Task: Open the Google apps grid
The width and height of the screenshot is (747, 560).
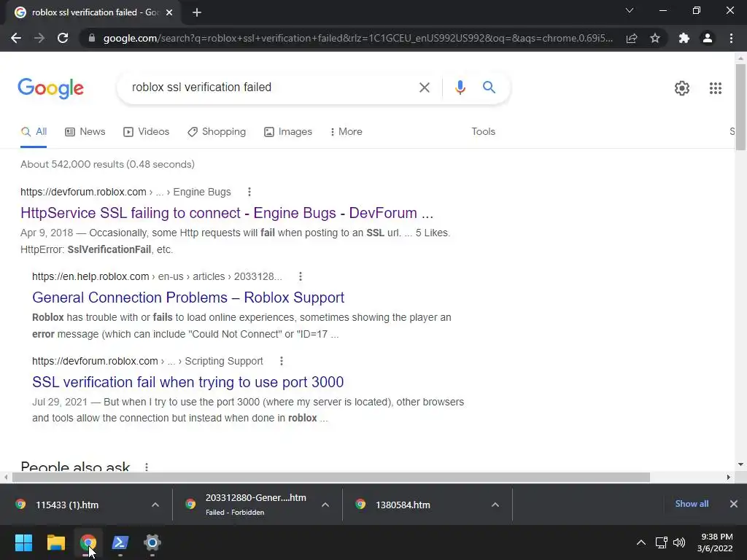Action: point(715,88)
